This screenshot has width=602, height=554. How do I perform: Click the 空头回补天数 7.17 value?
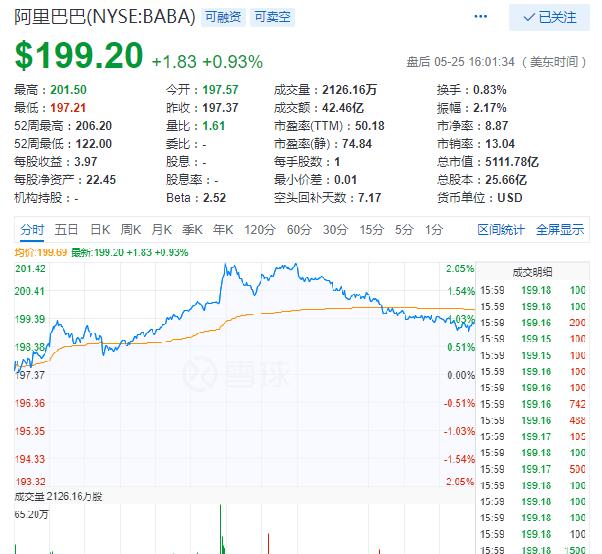click(370, 198)
